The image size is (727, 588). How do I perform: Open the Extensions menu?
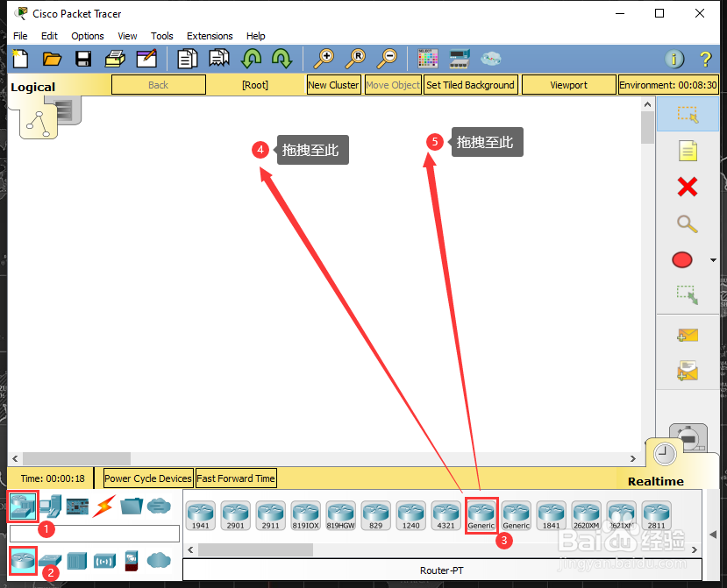point(210,36)
